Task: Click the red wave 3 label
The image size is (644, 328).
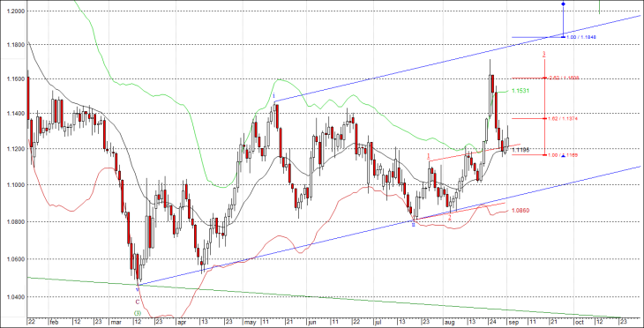Action: click(x=544, y=54)
